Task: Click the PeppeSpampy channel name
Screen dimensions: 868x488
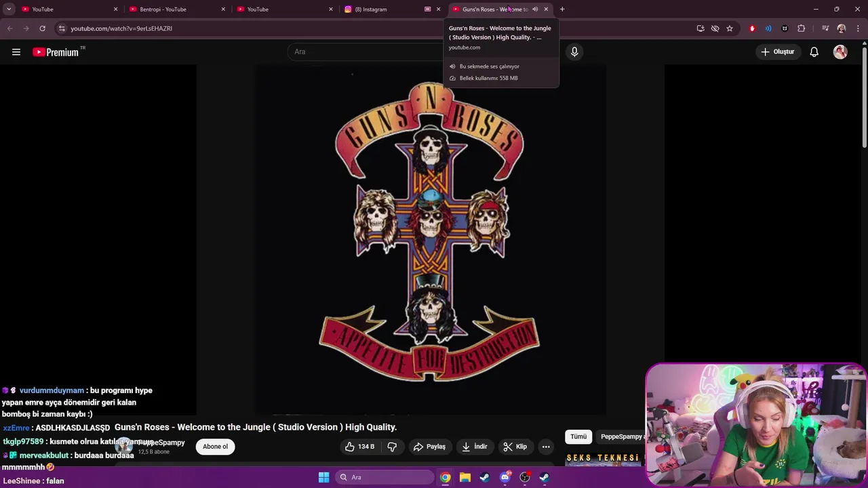Action: coord(161,443)
